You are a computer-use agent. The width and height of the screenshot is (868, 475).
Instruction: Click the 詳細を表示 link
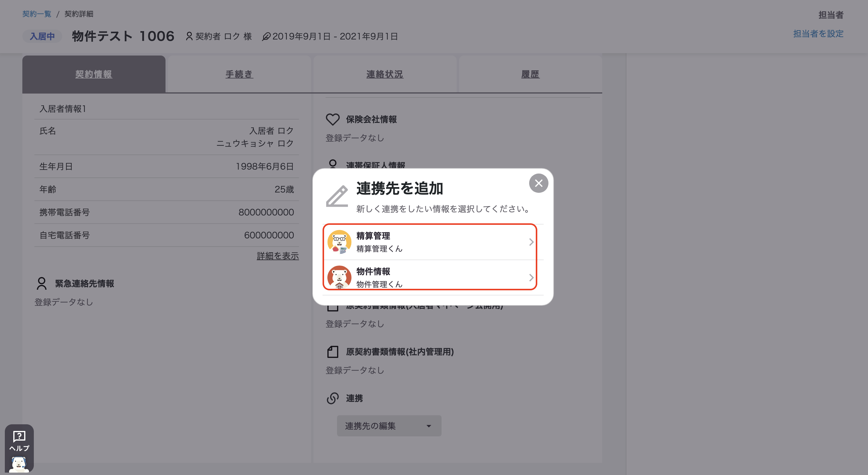point(278,256)
